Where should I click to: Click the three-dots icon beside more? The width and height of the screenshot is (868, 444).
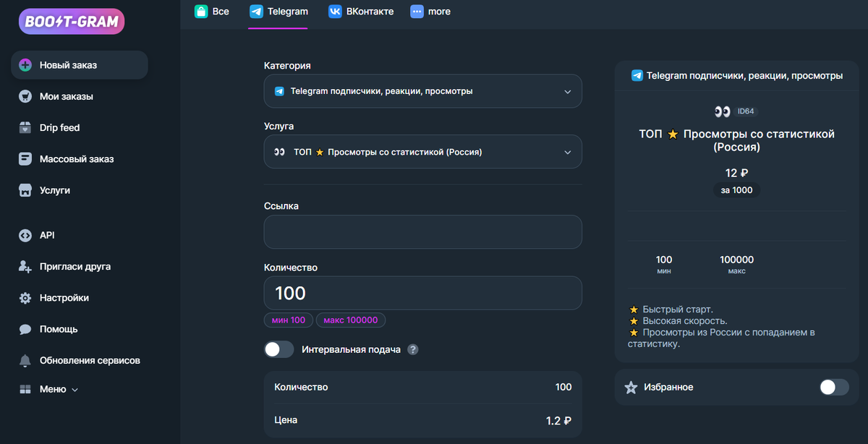(x=417, y=12)
